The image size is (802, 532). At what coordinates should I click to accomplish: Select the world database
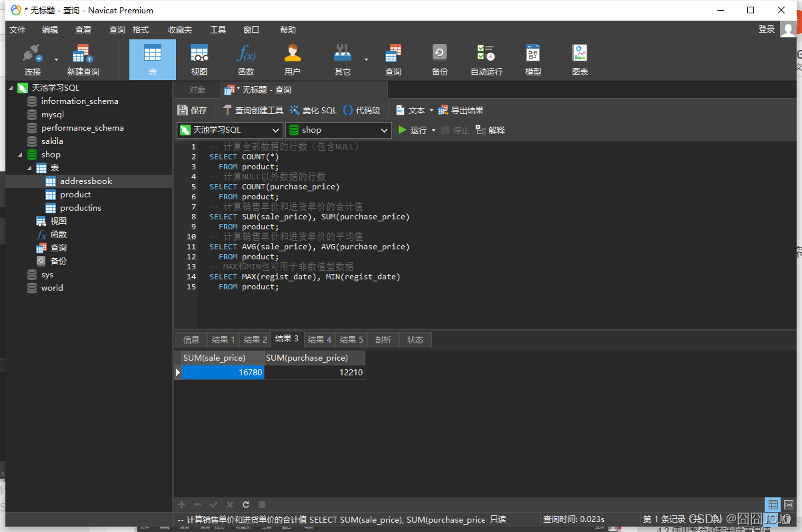click(x=52, y=288)
